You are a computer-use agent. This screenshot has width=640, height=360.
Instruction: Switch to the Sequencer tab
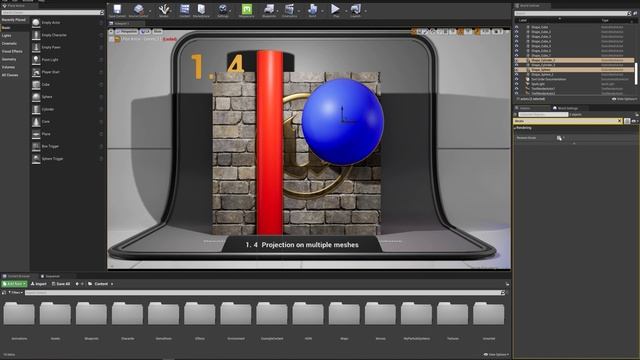pos(50,276)
